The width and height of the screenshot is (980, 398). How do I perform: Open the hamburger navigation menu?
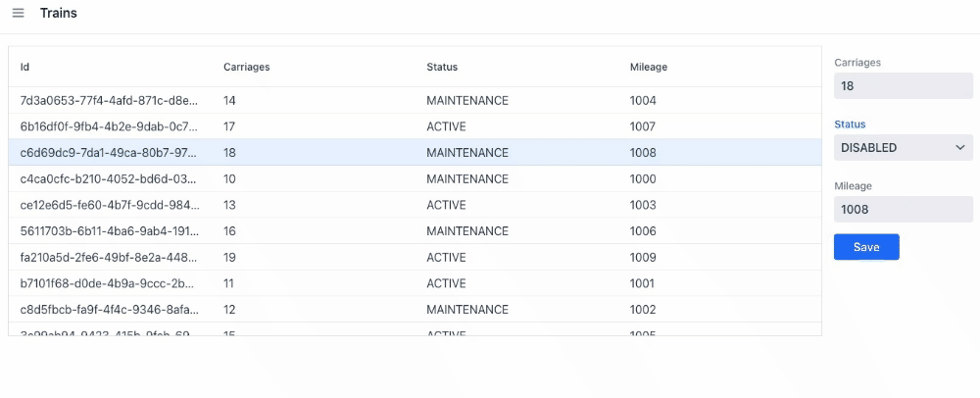[18, 14]
